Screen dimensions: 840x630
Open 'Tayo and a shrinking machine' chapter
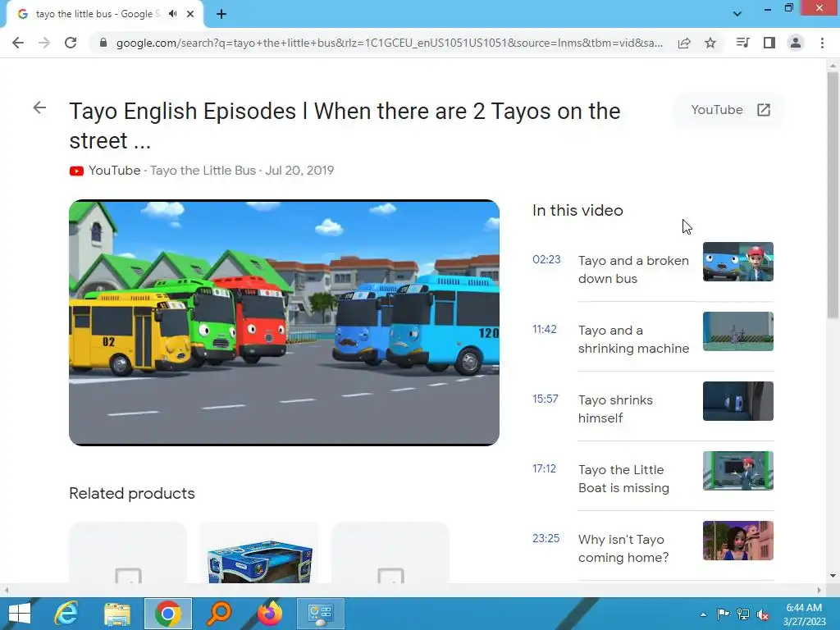(633, 339)
